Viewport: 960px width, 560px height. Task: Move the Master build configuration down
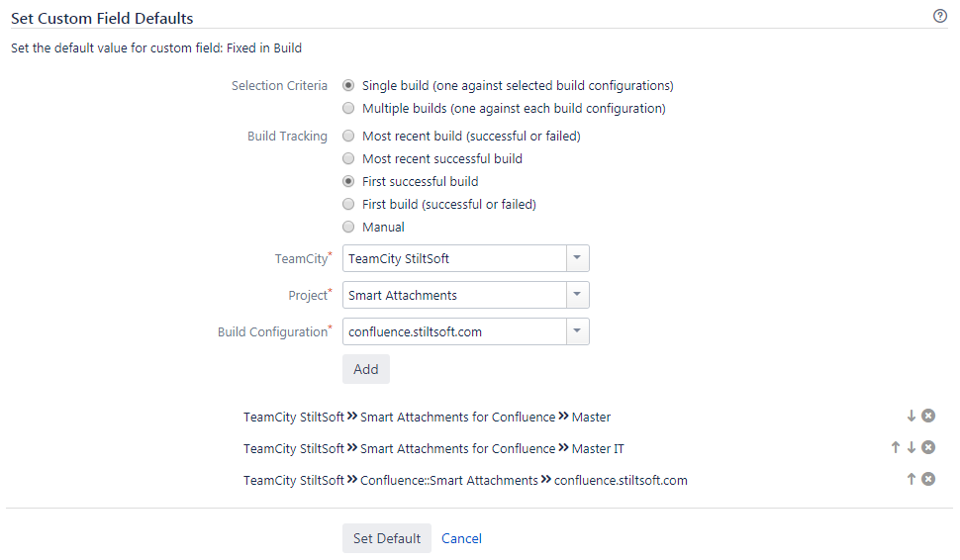pos(912,417)
